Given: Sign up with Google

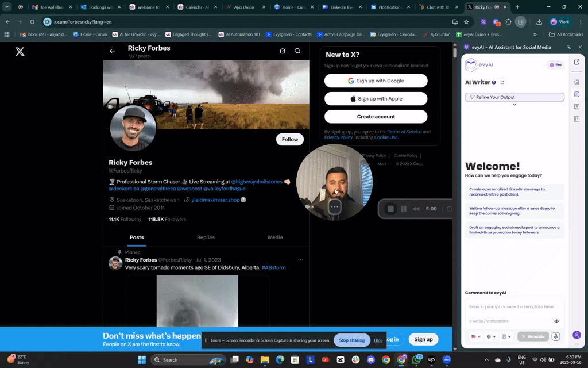Looking at the screenshot, I should [376, 80].
